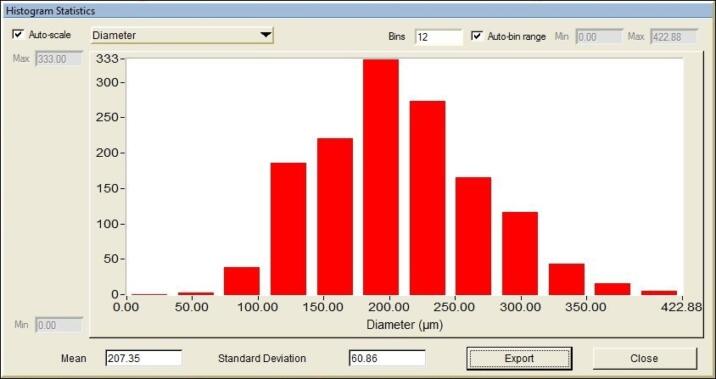Click the scale Max field 333.00

(x=59, y=59)
